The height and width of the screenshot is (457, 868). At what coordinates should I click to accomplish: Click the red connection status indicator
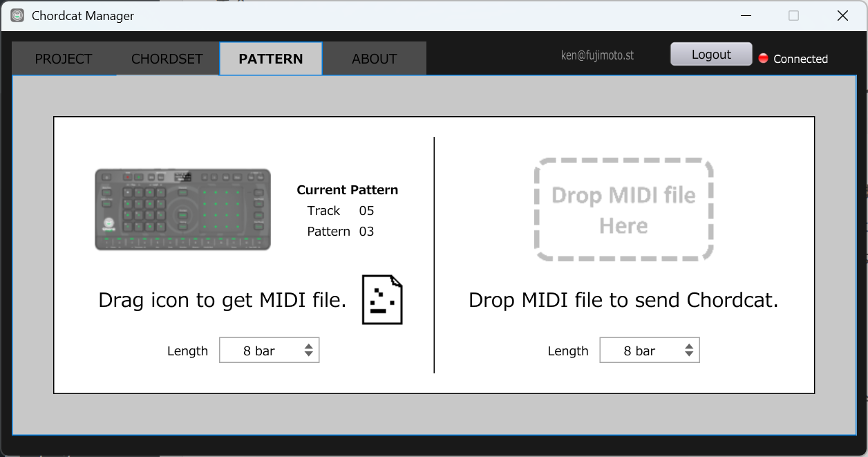coord(763,59)
